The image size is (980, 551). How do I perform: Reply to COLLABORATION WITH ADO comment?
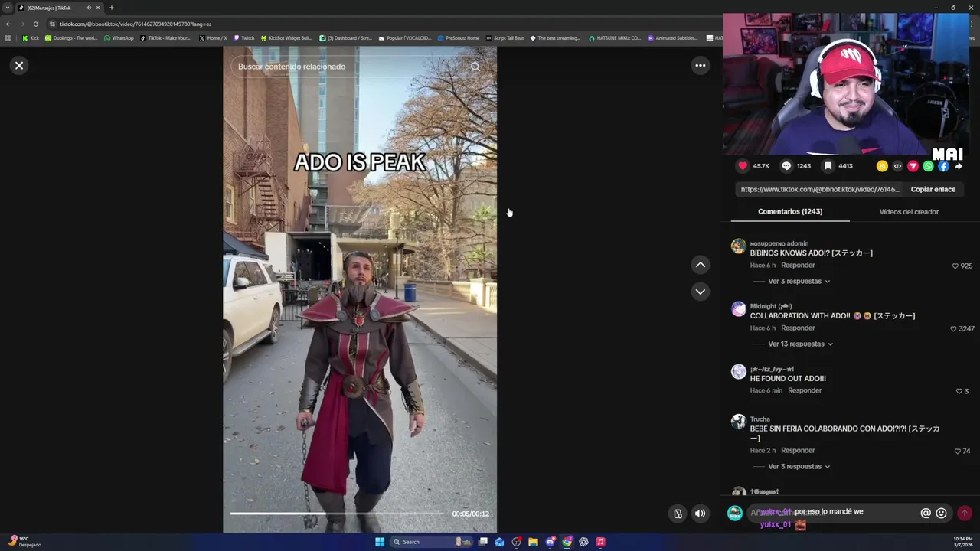coord(798,328)
